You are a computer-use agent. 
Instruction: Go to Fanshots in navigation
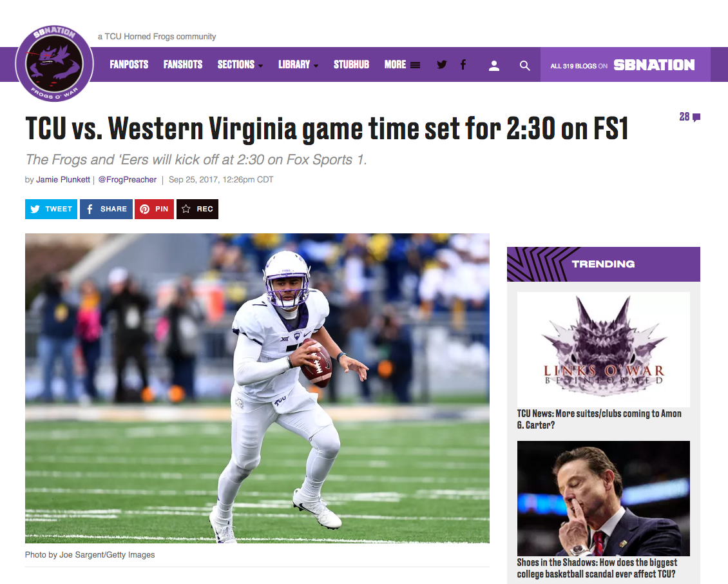[183, 64]
